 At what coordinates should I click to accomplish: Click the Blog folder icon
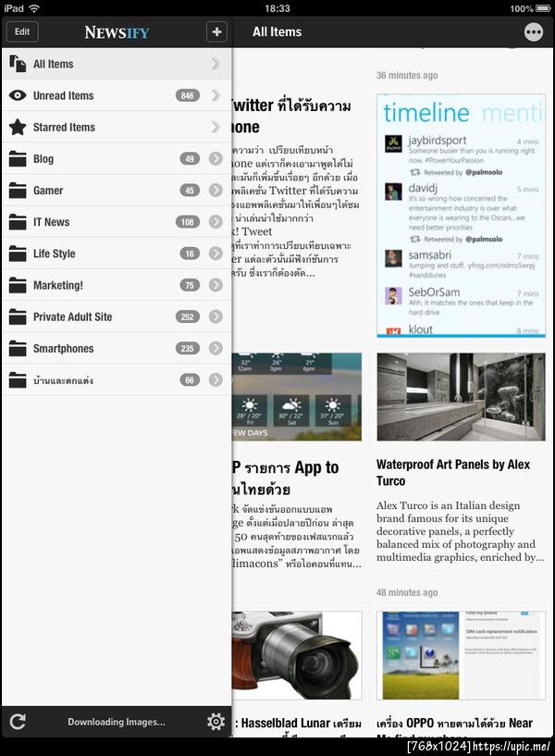click(x=18, y=158)
